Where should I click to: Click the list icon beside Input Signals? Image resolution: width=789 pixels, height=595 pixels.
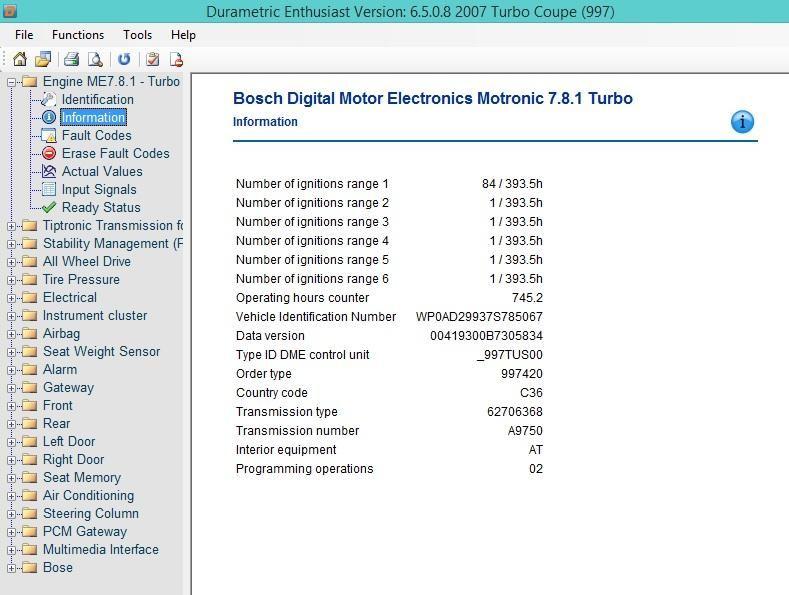click(48, 189)
